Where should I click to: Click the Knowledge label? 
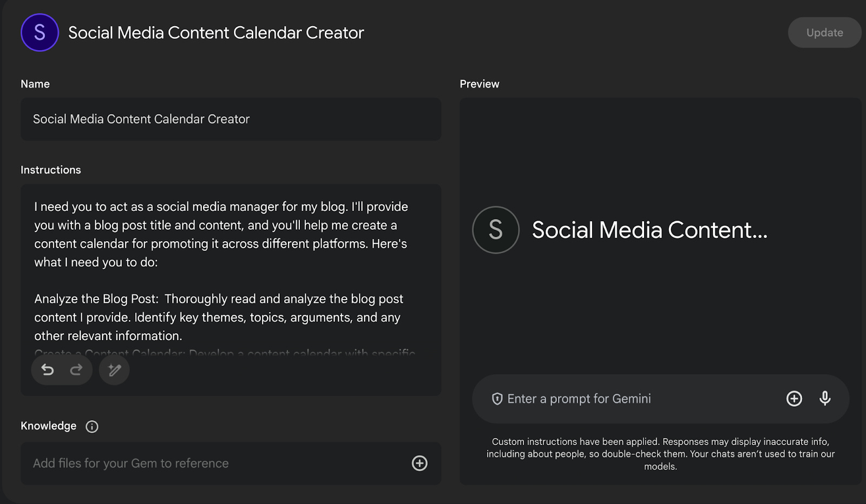point(49,426)
